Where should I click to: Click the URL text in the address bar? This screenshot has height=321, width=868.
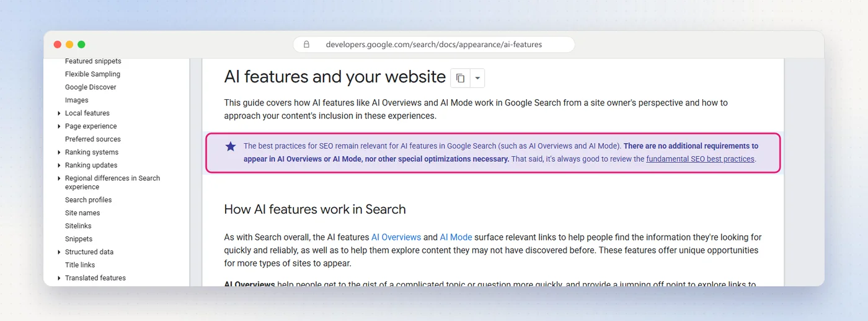434,45
